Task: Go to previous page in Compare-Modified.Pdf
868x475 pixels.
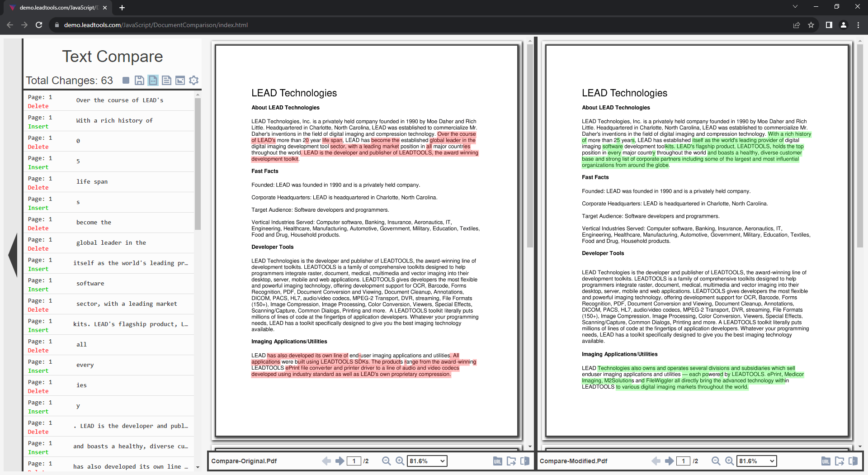Action: [656, 461]
